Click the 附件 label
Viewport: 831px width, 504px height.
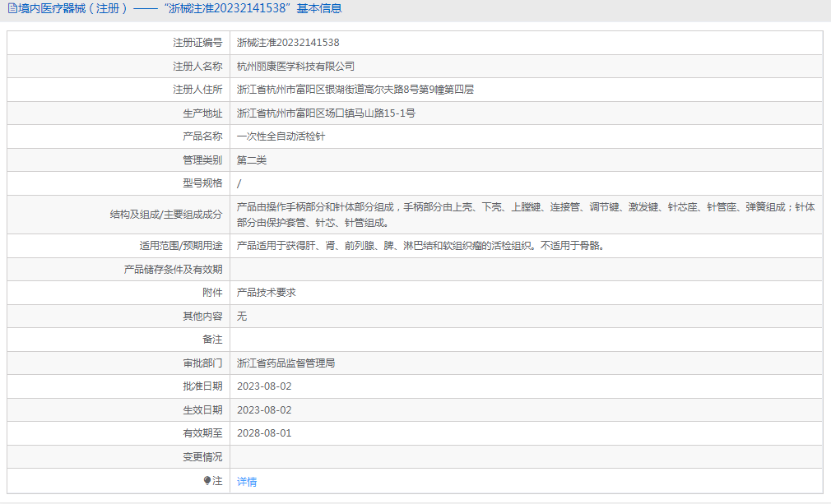point(212,292)
